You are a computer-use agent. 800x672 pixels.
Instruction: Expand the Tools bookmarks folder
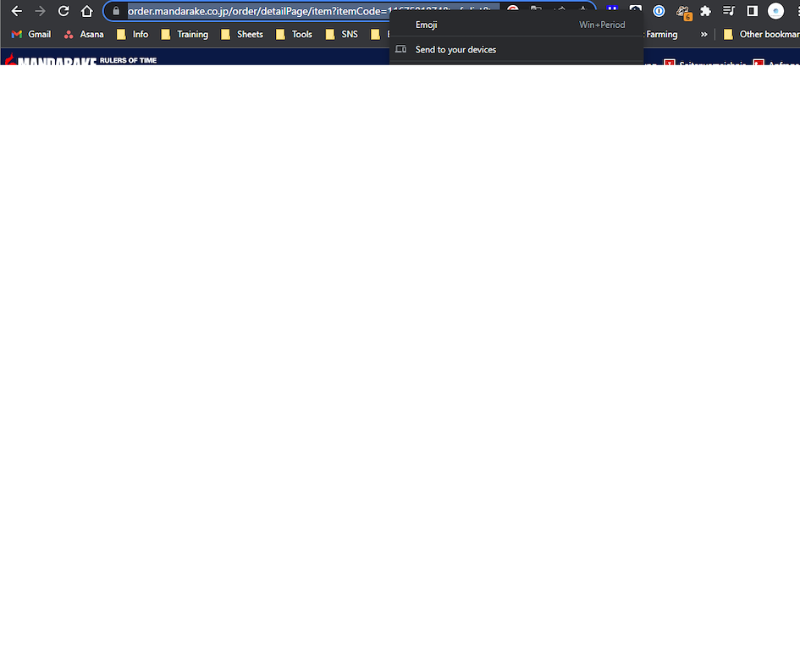[x=294, y=34]
